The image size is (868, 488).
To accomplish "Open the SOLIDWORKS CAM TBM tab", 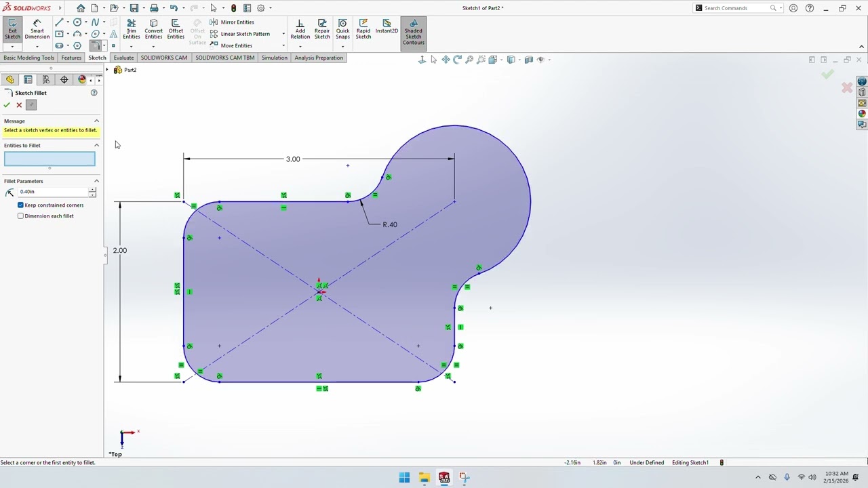I will coord(225,58).
